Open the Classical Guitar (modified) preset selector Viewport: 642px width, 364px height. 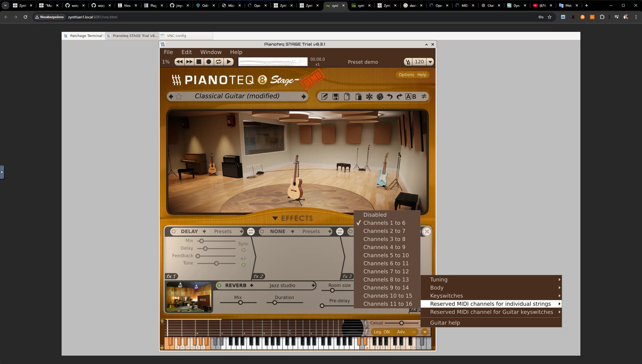(x=237, y=96)
